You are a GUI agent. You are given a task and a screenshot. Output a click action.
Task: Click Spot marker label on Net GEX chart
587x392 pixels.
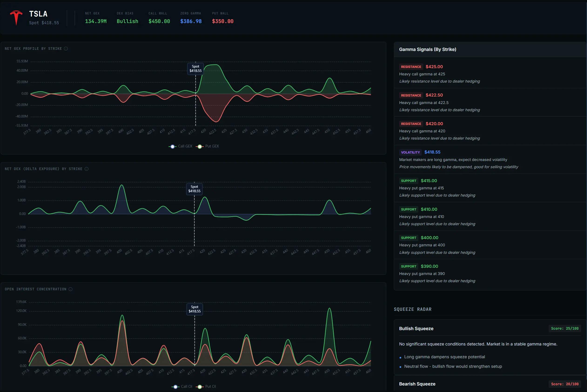click(195, 68)
